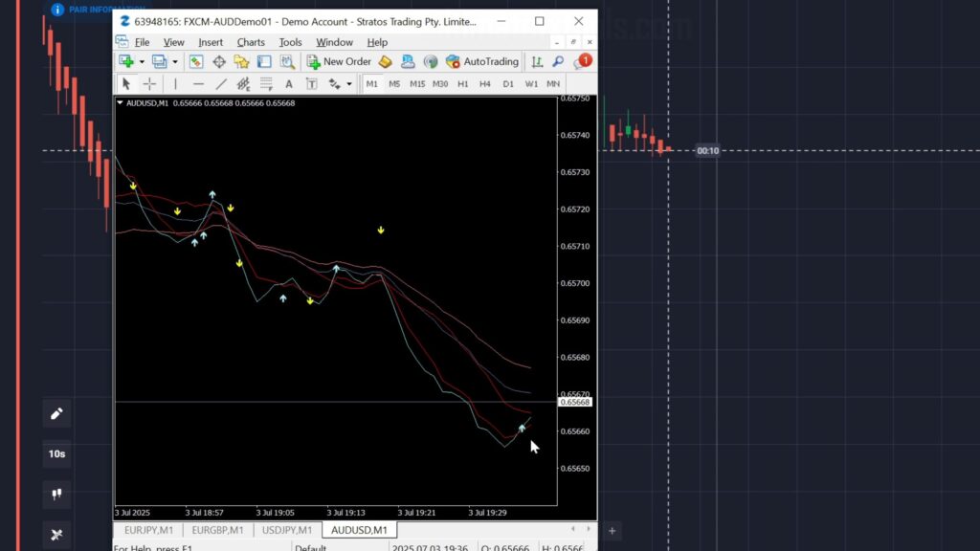Open the Profiles dropdown arrow

174,60
